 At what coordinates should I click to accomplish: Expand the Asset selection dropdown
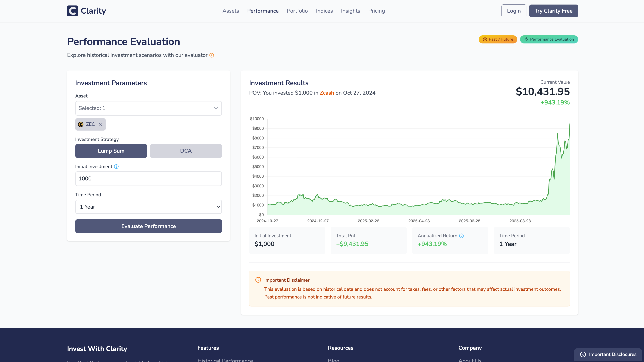point(148,108)
